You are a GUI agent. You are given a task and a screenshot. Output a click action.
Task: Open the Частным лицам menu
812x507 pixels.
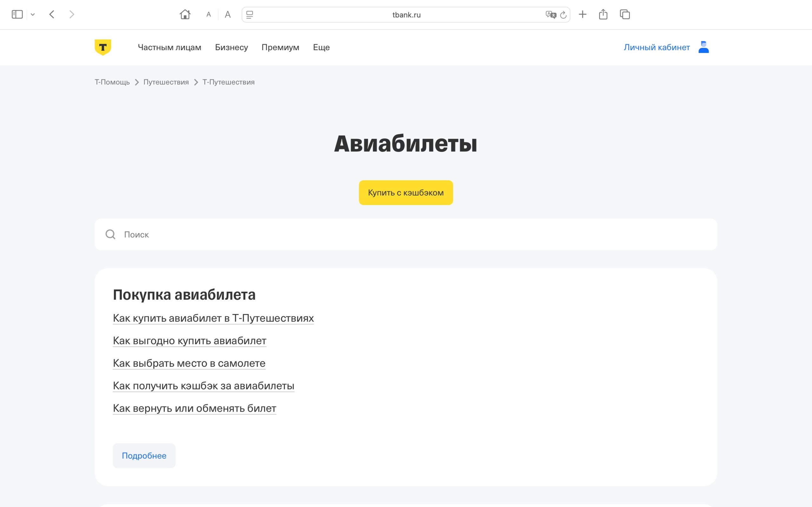(169, 47)
